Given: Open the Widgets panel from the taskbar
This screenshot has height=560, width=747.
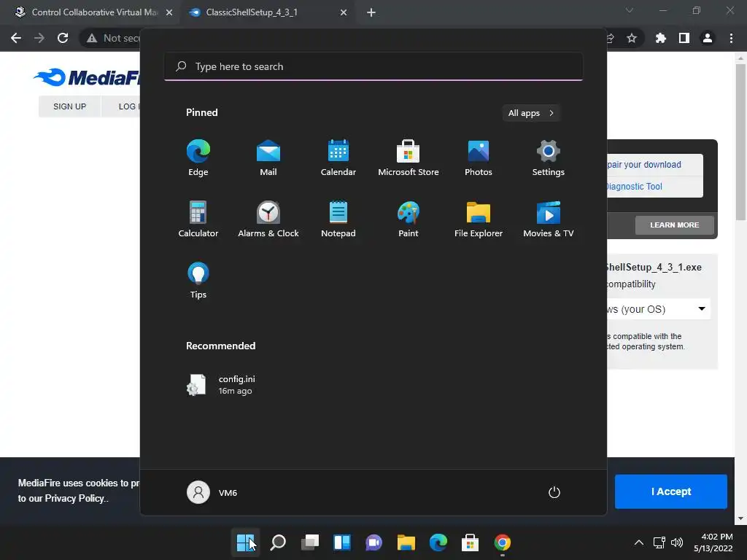Looking at the screenshot, I should click(x=341, y=542).
